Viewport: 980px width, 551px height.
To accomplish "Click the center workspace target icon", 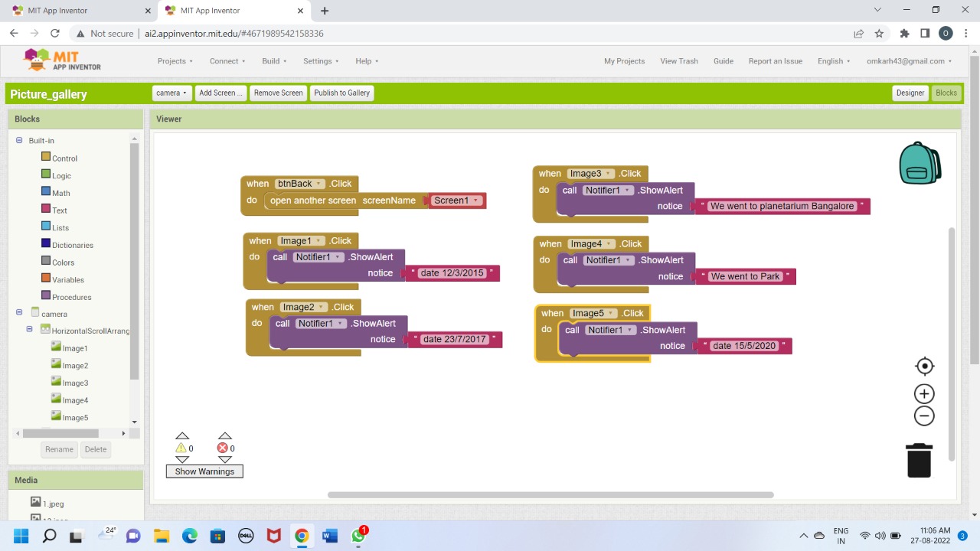I will point(924,366).
